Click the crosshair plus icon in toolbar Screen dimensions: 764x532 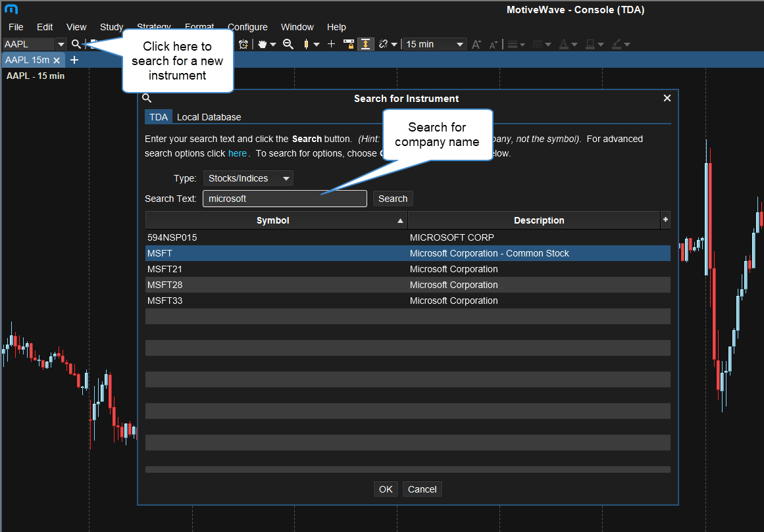pyautogui.click(x=331, y=44)
